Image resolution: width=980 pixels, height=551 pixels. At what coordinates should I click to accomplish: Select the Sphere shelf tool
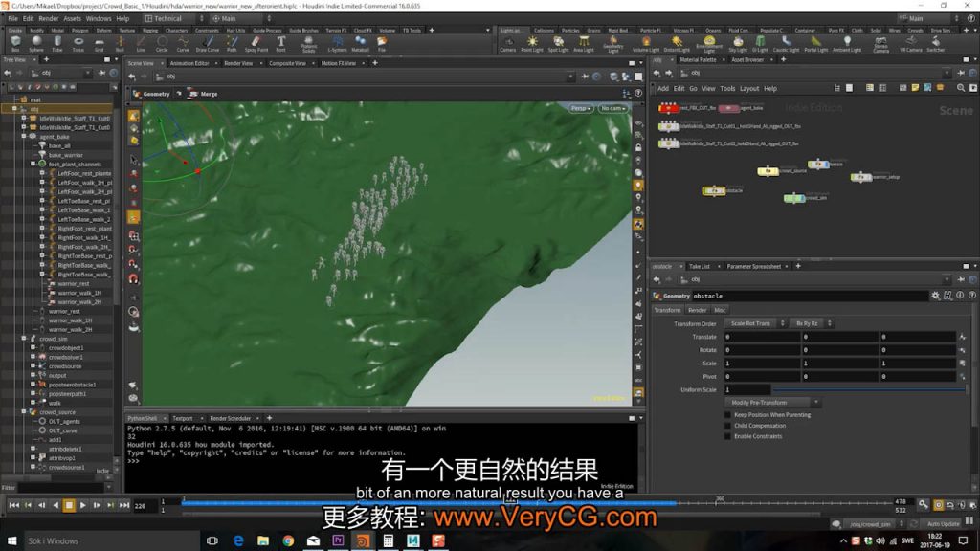[36, 44]
